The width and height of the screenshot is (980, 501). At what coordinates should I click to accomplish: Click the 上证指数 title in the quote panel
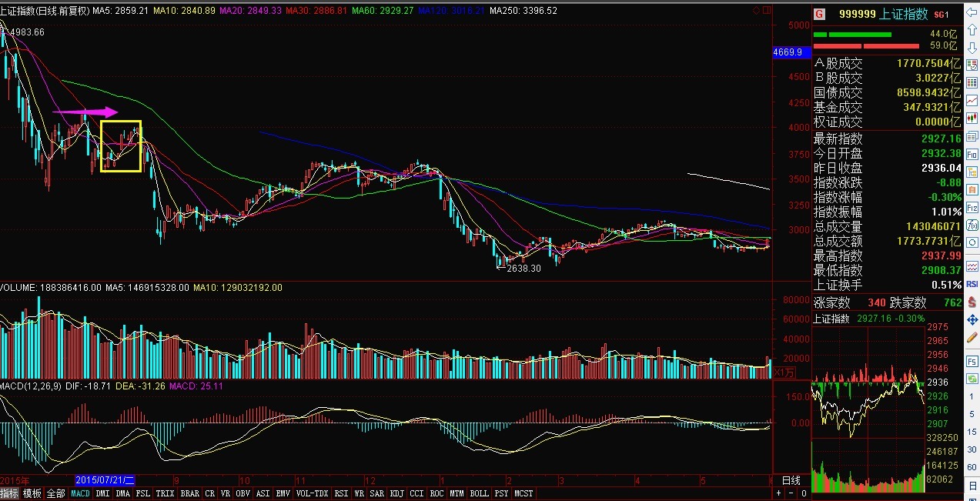point(905,14)
